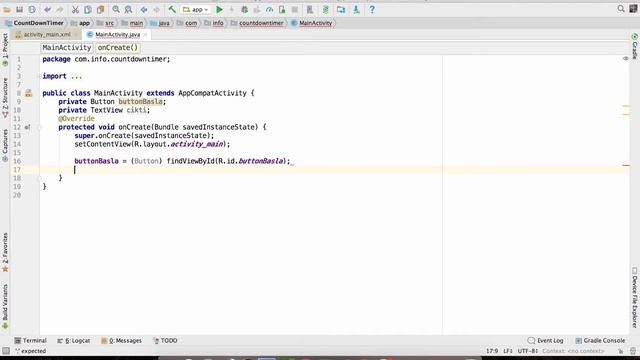Image resolution: width=640 pixels, height=360 pixels.
Task: Click the Android profiler gauge icon
Action: (x=269, y=9)
